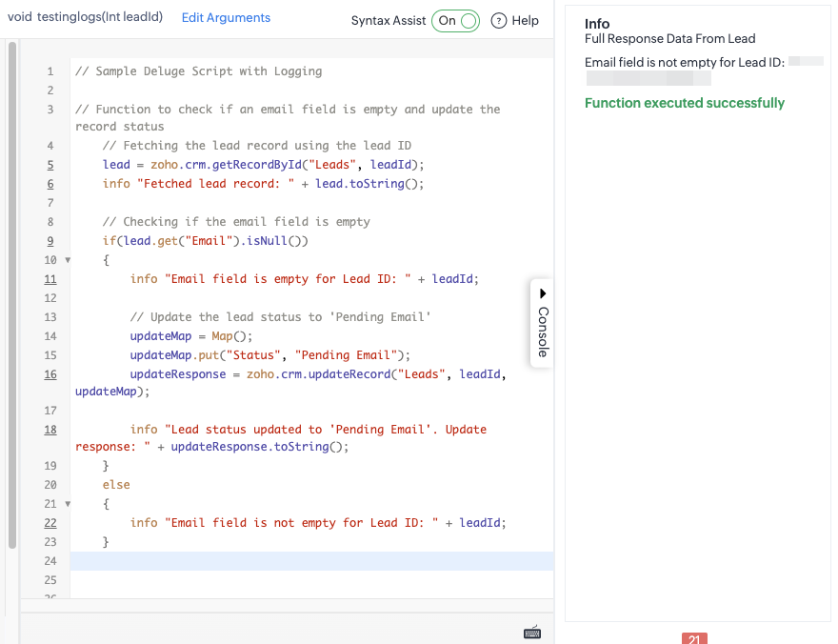Image resolution: width=838 pixels, height=644 pixels.
Task: Open the keyboard shortcuts icon
Action: [531, 633]
